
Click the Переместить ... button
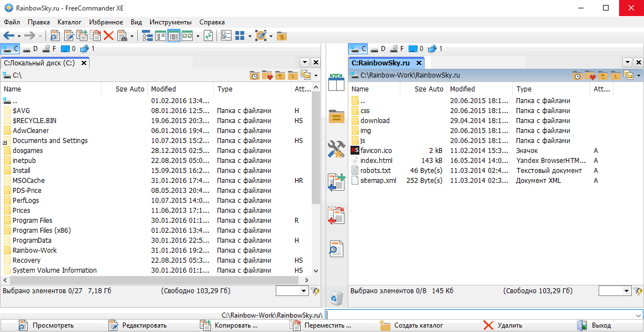click(320, 326)
